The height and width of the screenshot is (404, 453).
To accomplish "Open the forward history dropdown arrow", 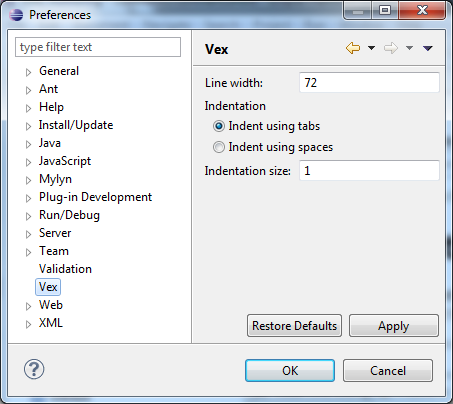I will coord(409,48).
